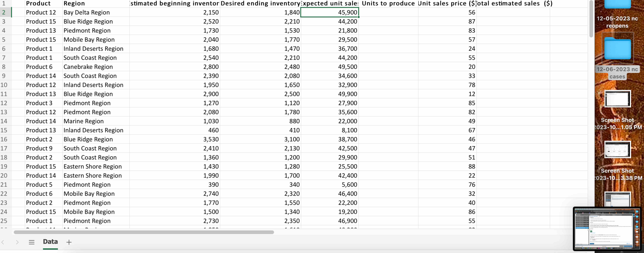
Task: Click the right sheet navigation chevron
Action: (x=17, y=242)
